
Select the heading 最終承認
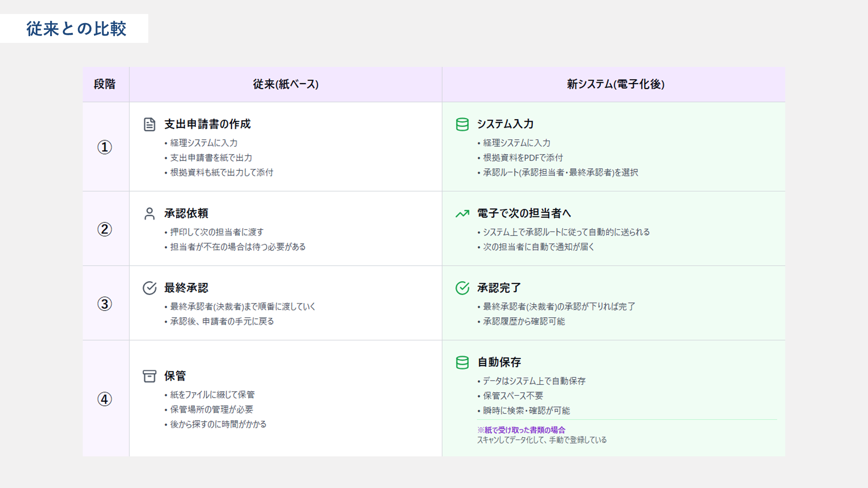pyautogui.click(x=186, y=288)
